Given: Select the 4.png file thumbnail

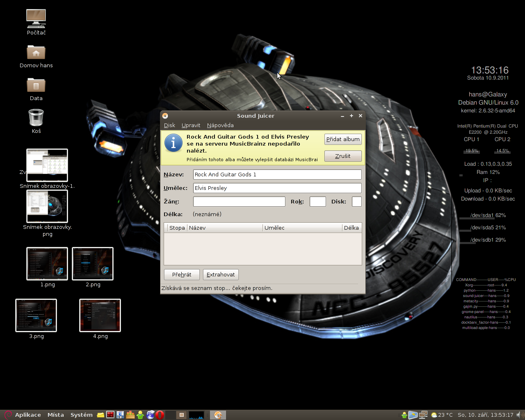Looking at the screenshot, I should tap(100, 315).
